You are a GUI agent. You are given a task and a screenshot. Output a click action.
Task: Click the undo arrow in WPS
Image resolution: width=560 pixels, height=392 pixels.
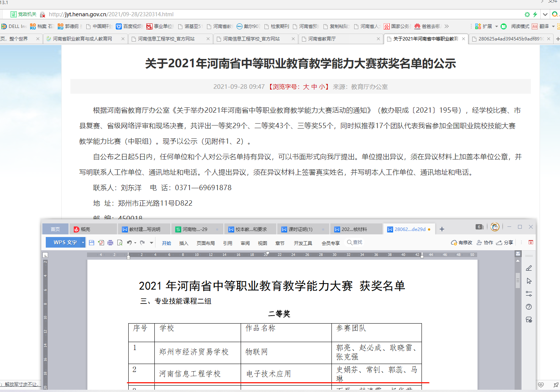pyautogui.click(x=129, y=243)
